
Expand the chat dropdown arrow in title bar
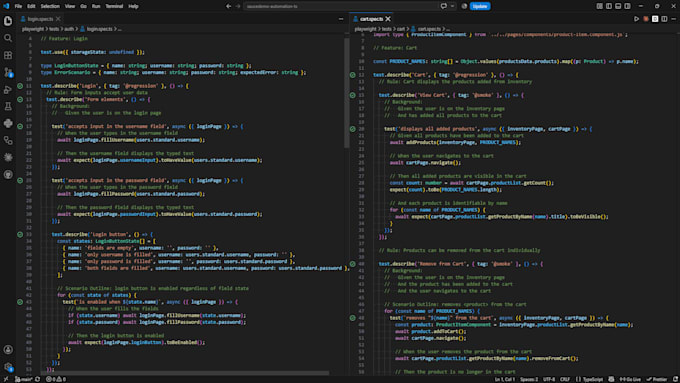coord(452,6)
